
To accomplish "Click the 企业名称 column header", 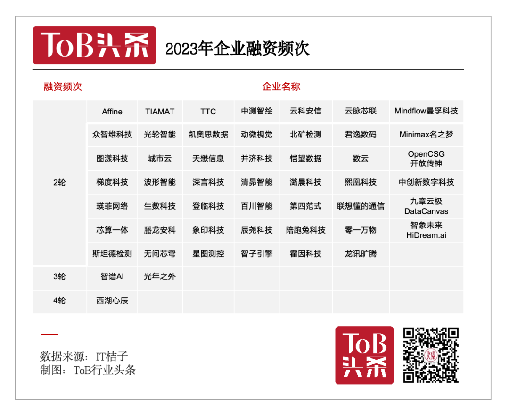I will coord(281,87).
